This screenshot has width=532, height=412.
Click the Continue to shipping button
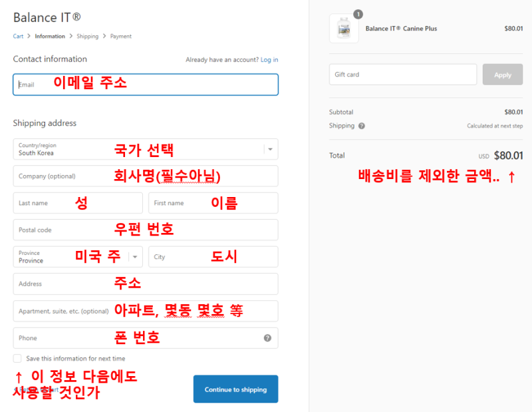click(x=235, y=389)
